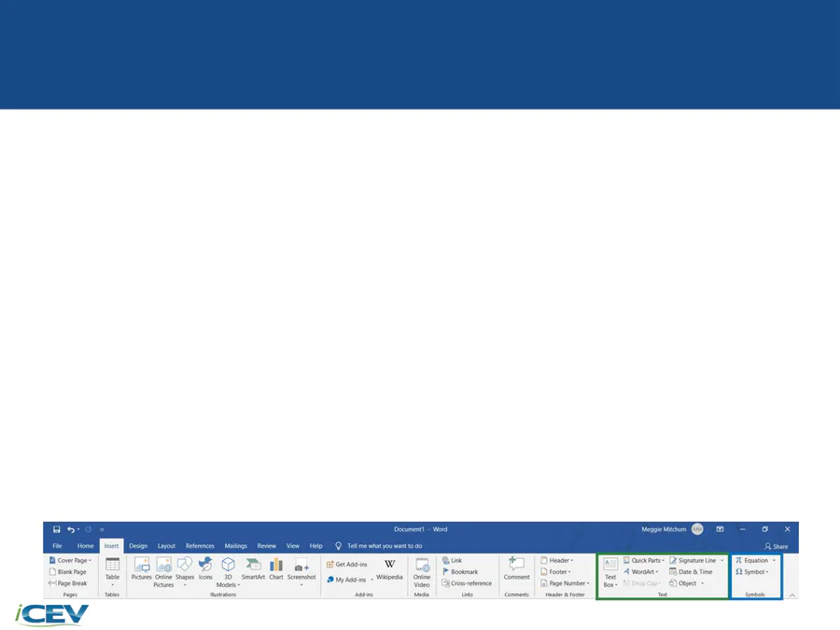Click the Save icon in title bar
The width and height of the screenshot is (840, 630).
pyautogui.click(x=57, y=529)
